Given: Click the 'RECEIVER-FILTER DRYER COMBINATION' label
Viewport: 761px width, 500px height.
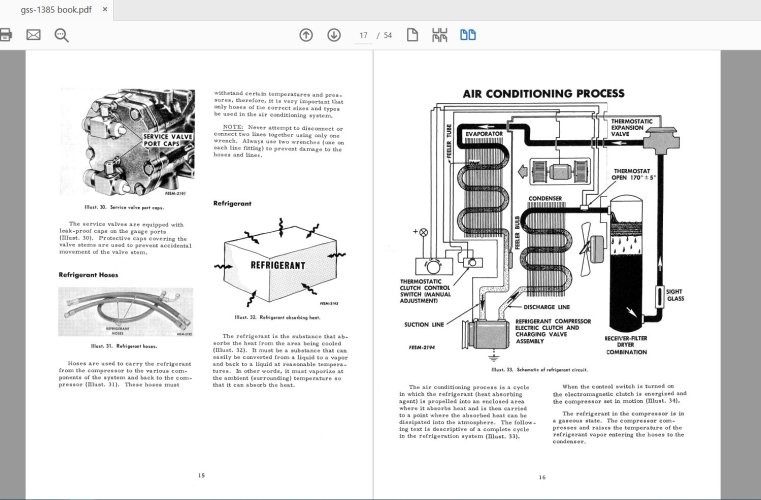Looking at the screenshot, I should tap(626, 345).
